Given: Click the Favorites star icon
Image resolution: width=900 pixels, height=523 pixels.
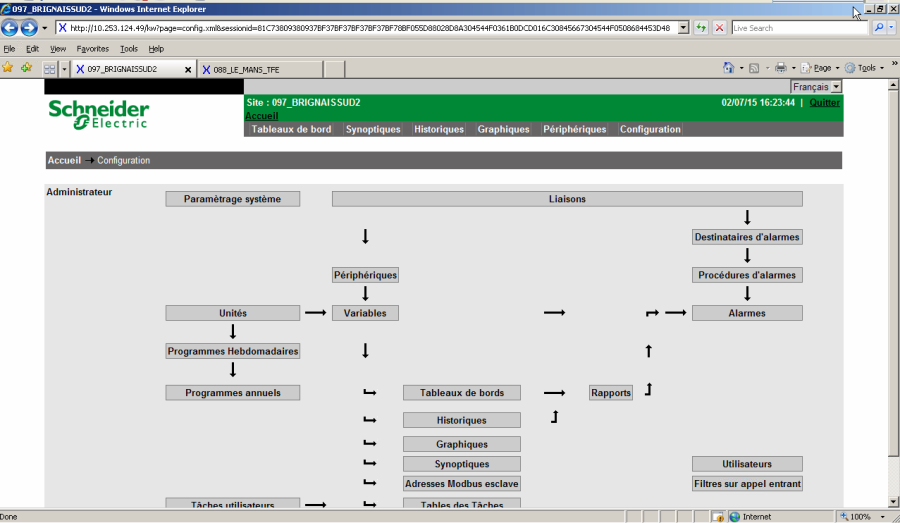Looking at the screenshot, I should pos(8,68).
